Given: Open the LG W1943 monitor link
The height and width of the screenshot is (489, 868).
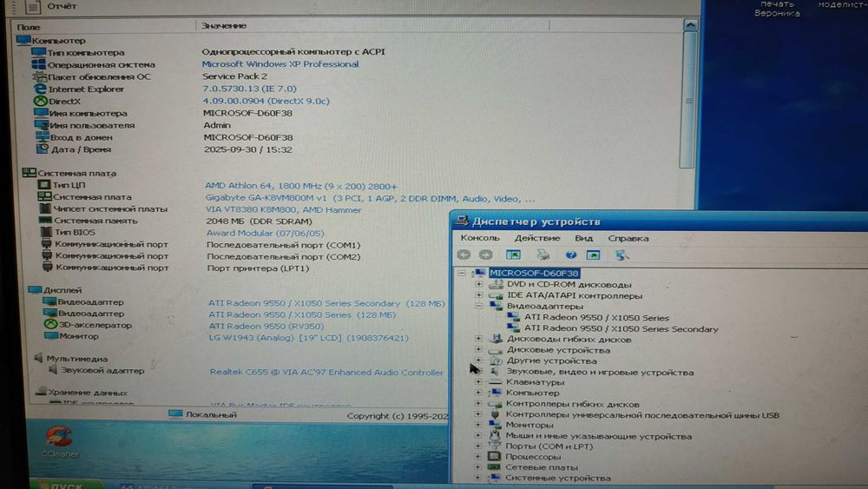Looking at the screenshot, I should pos(308,338).
